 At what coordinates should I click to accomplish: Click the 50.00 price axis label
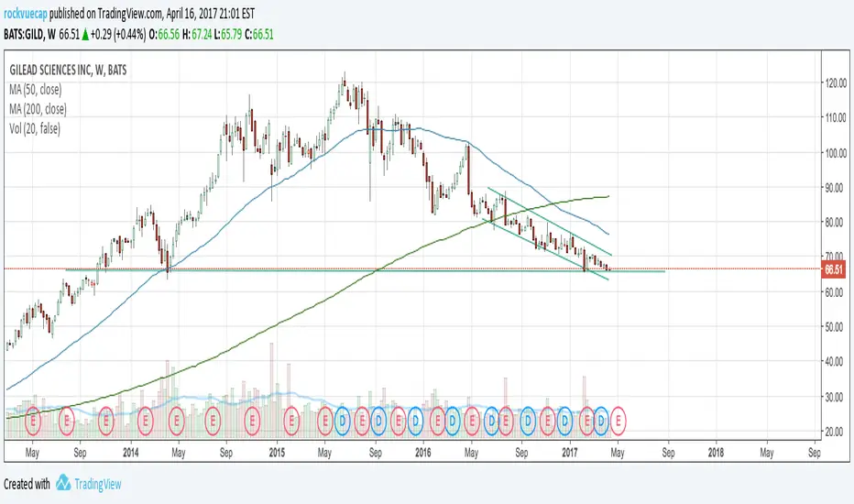pos(836,327)
